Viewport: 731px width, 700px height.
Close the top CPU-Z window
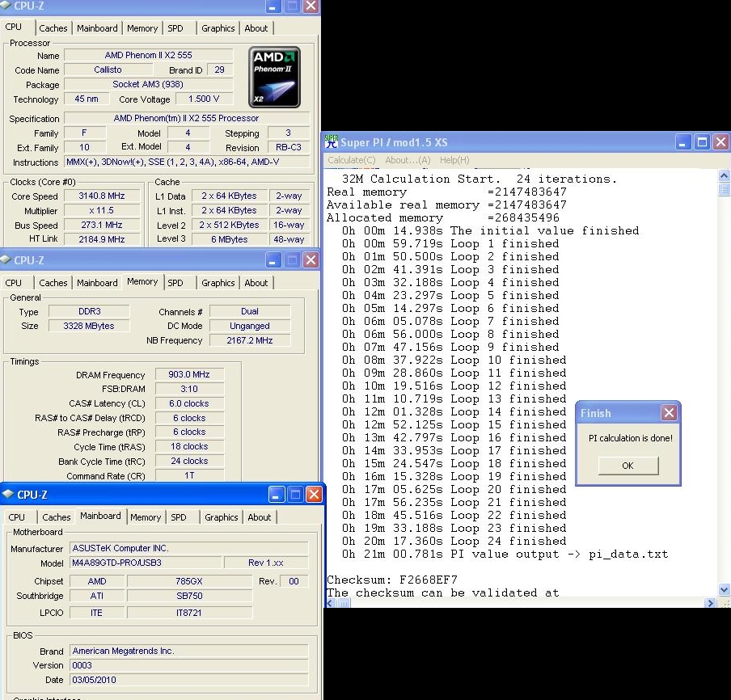pyautogui.click(x=310, y=6)
